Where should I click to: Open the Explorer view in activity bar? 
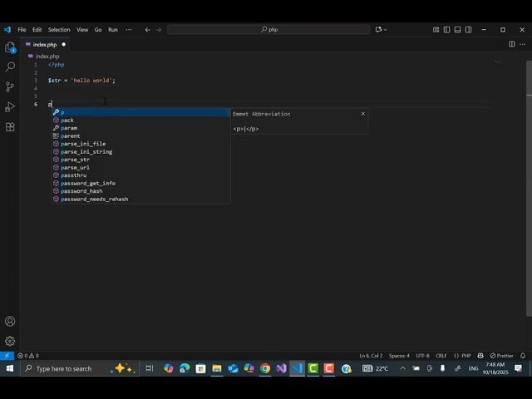tap(10, 47)
